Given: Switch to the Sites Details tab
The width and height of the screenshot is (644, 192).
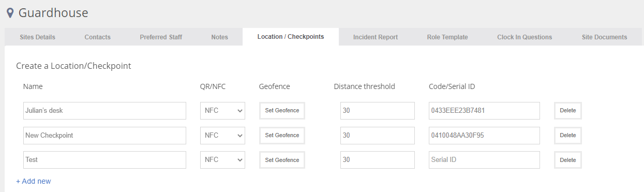Looking at the screenshot, I should coord(37,37).
